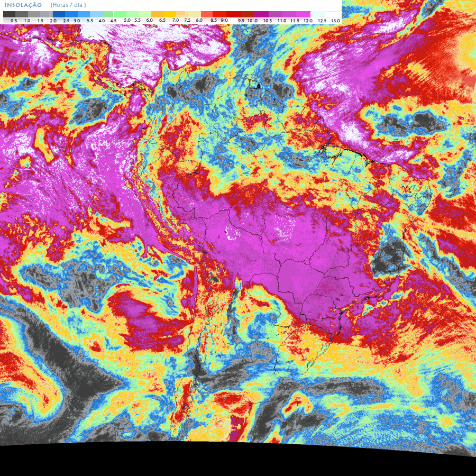
Task: Click the '9.5' legend value
Action: click(241, 21)
